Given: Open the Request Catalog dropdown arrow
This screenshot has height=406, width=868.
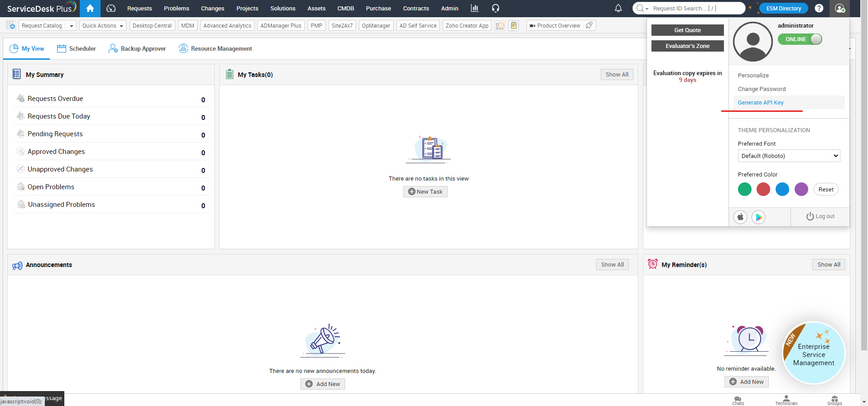Looking at the screenshot, I should click(71, 26).
